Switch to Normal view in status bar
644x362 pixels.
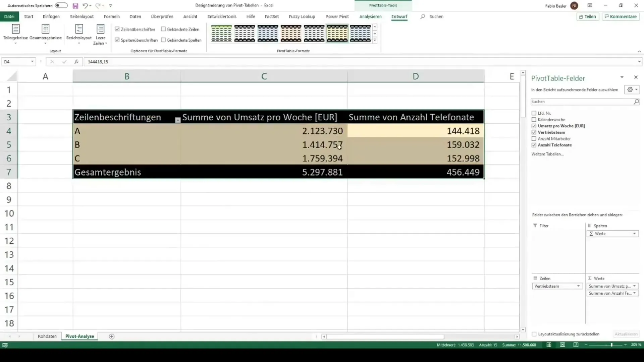pyautogui.click(x=549, y=345)
